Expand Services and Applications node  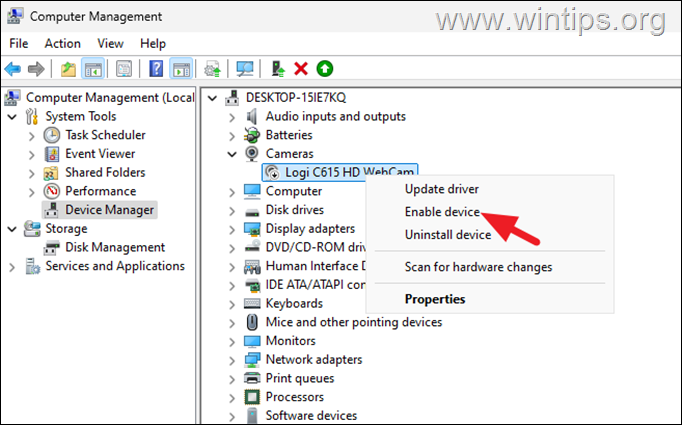coord(12,267)
